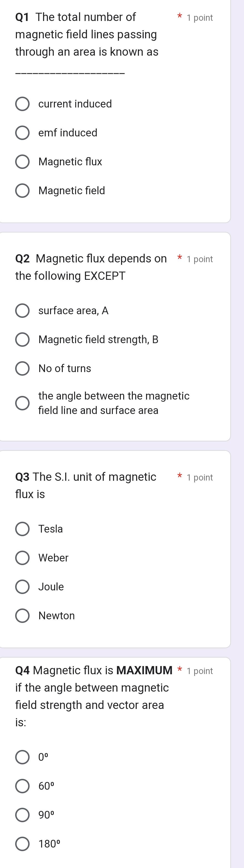The image size is (244, 868).
Task: Click the Q1 question text
Action: point(86,34)
